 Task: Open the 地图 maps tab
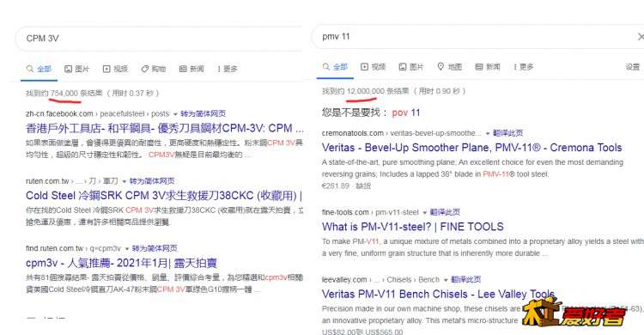click(x=449, y=67)
